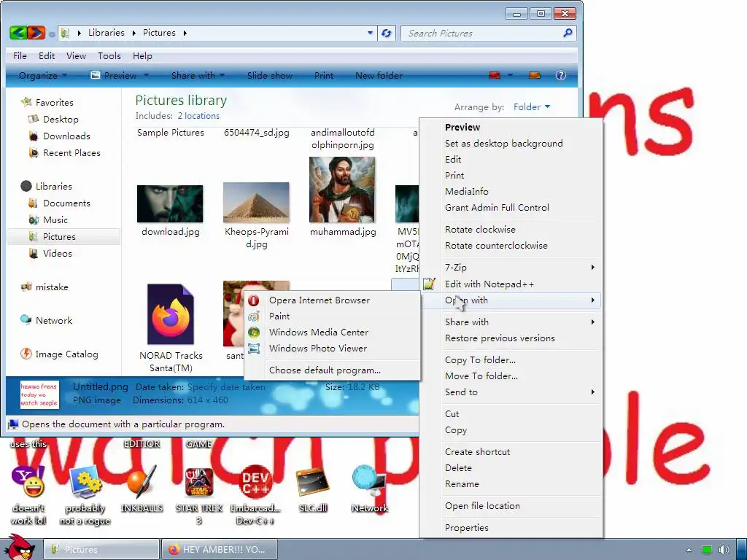Screen dimensions: 747x560
Task: Select the Kheops-Pyramid.jpg thumbnail
Action: [256, 203]
